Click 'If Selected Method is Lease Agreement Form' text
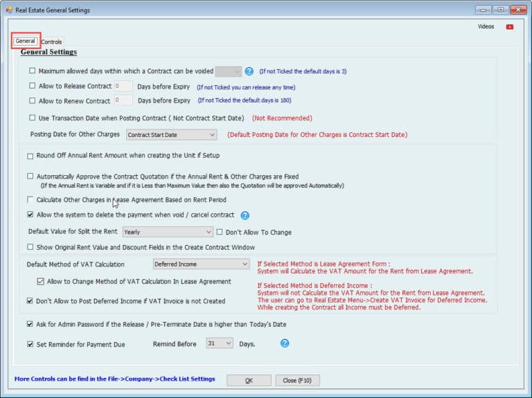The height and width of the screenshot is (398, 532). 323,264
